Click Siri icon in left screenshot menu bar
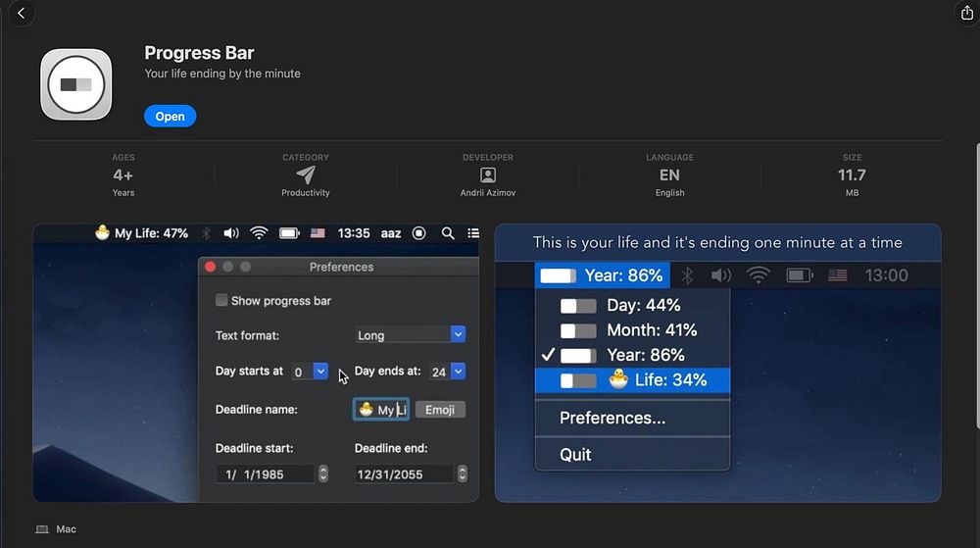 418,233
